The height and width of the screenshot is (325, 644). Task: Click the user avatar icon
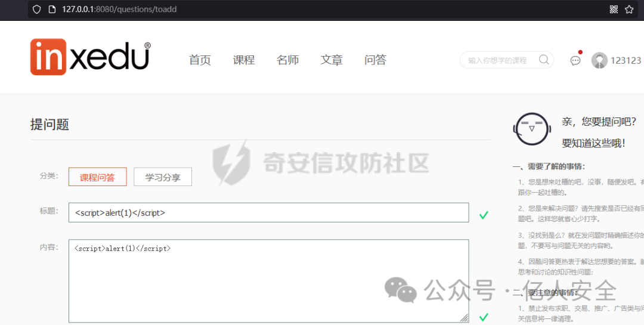point(599,60)
